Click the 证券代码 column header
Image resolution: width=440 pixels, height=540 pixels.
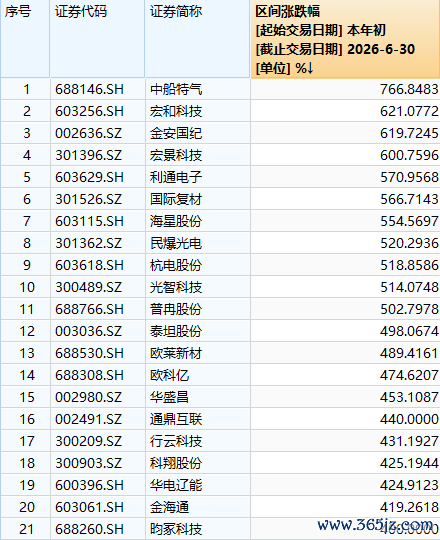97,39
